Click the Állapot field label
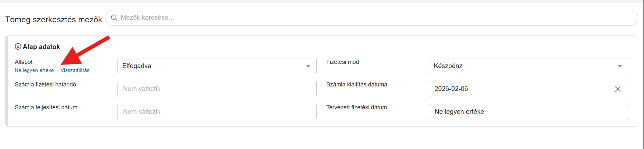The height and width of the screenshot is (149, 644). pyautogui.click(x=24, y=62)
